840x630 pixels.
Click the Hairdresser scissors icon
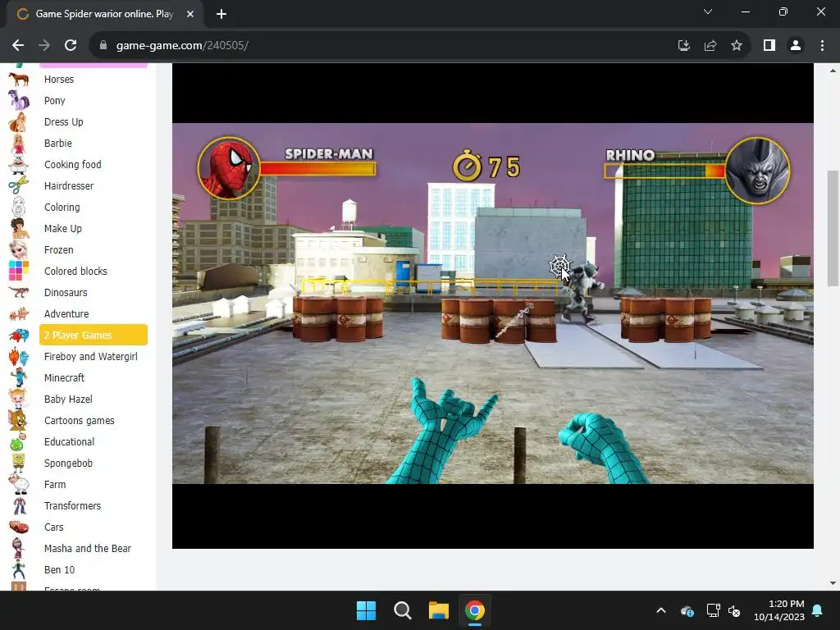(18, 186)
